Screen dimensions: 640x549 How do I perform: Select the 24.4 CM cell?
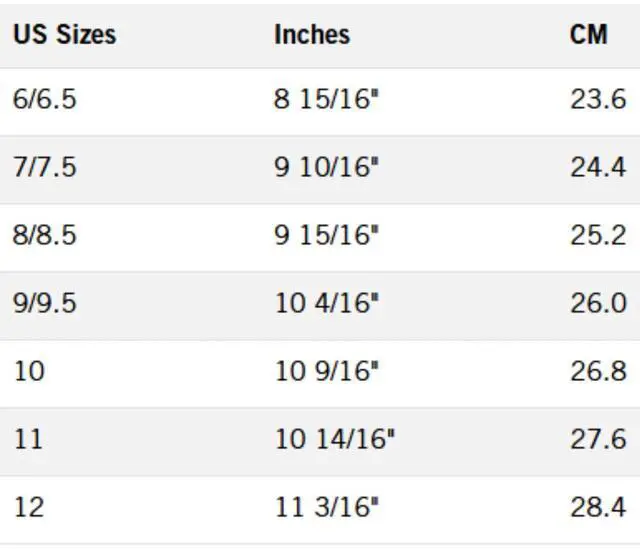pos(598,167)
